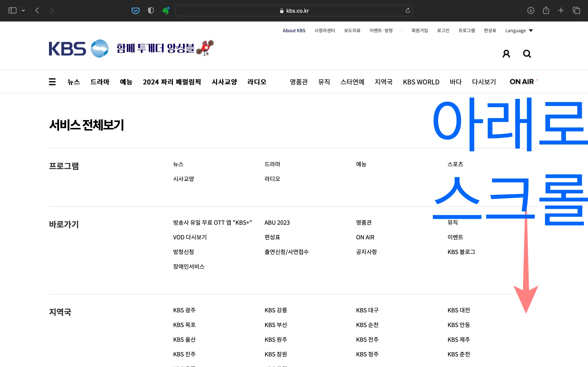Open Safari downloads icon
Image resolution: width=588 pixels, height=367 pixels.
click(531, 10)
